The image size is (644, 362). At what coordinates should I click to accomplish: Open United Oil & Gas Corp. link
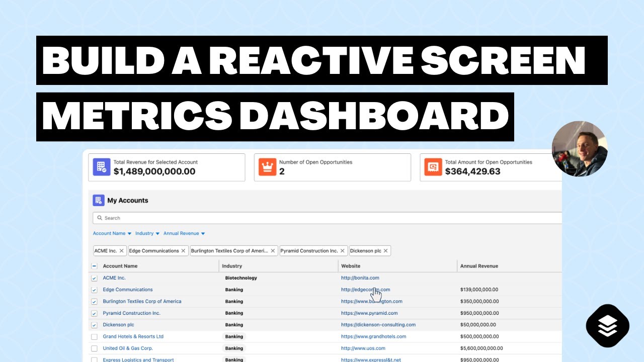click(x=128, y=348)
